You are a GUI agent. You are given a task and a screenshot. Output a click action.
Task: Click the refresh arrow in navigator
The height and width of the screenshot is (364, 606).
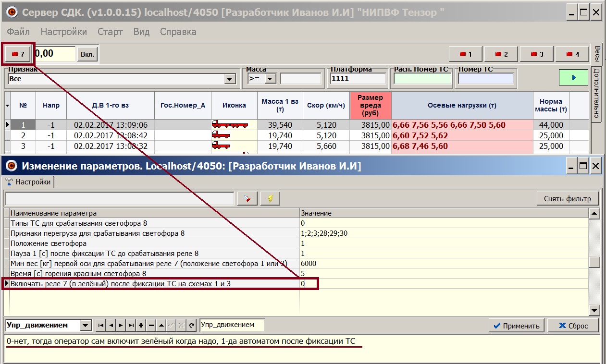192,326
